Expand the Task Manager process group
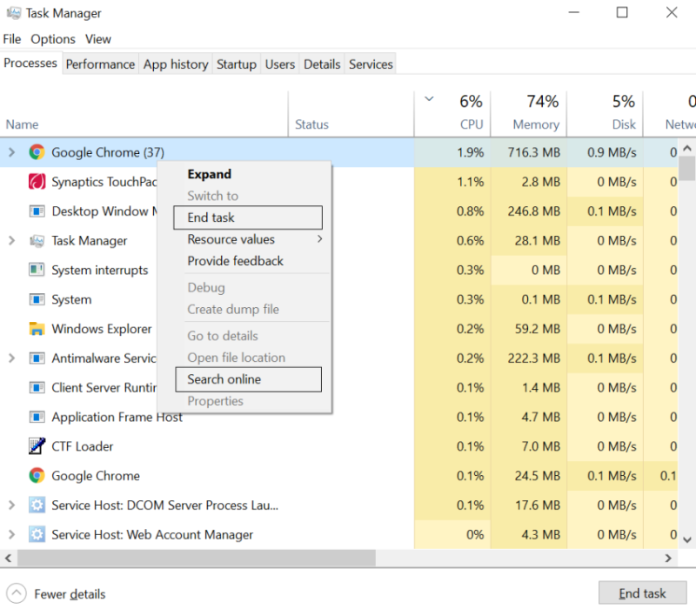The width and height of the screenshot is (696, 616). pos(12,240)
